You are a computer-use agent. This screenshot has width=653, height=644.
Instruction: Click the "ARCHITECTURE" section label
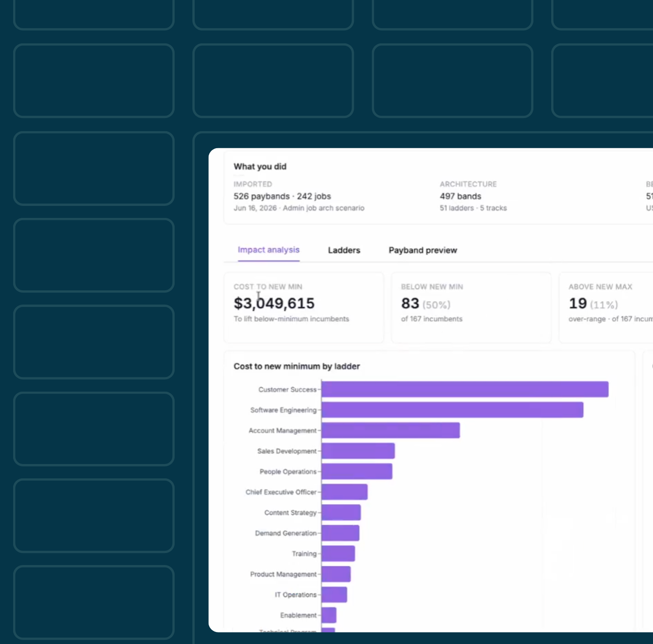[x=468, y=184]
